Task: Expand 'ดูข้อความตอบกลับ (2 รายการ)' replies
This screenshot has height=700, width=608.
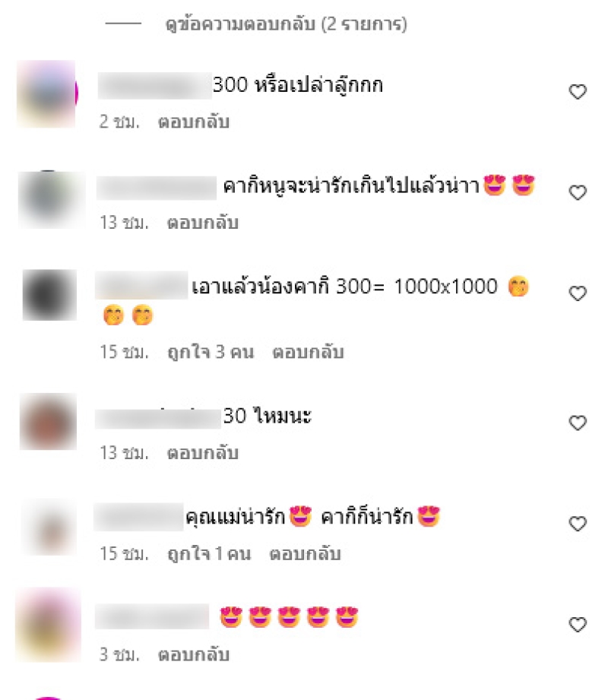Action: click(286, 24)
